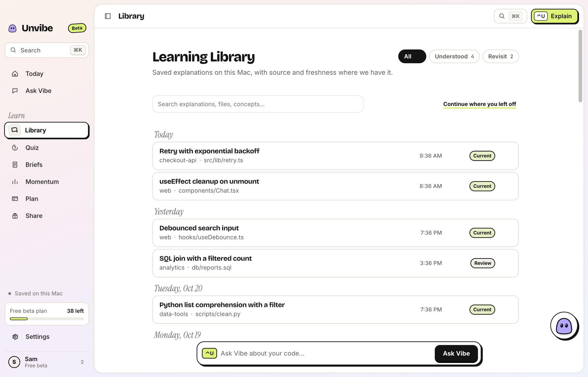Click the sidebar Search box
Viewport: 588px width, 377px height.
[x=47, y=50]
